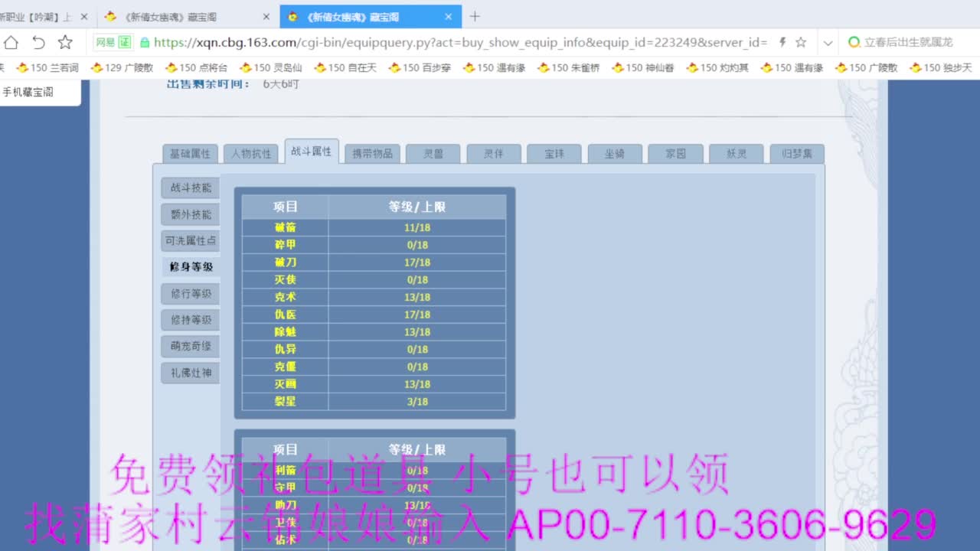Click the 除魅 row label
Image resolution: width=980 pixels, height=551 pixels.
click(286, 332)
